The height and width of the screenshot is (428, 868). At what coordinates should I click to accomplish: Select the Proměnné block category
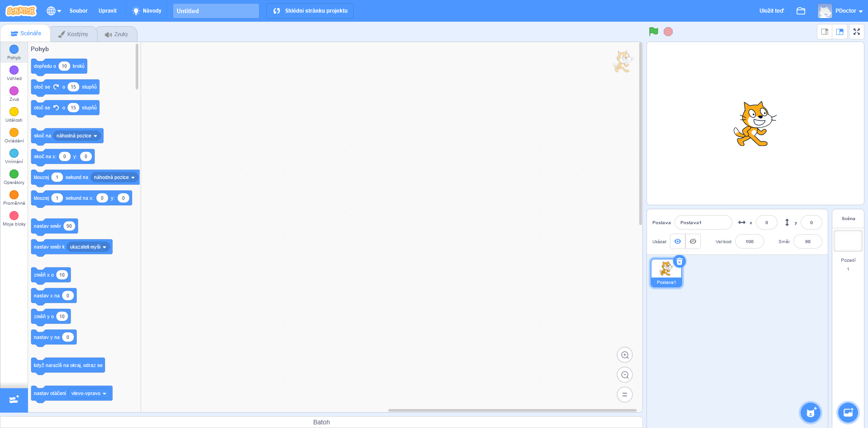click(14, 198)
